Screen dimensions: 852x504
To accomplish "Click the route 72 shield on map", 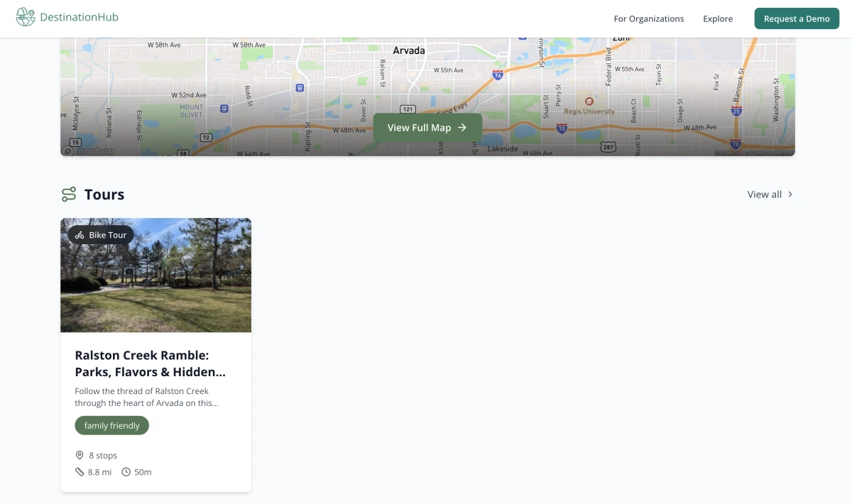I will tap(206, 137).
